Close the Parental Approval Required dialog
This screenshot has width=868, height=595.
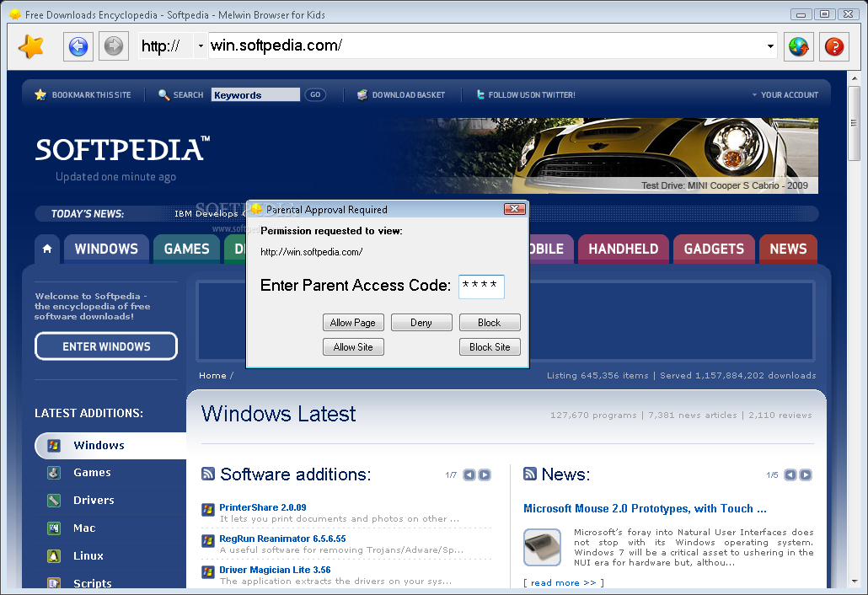click(514, 209)
